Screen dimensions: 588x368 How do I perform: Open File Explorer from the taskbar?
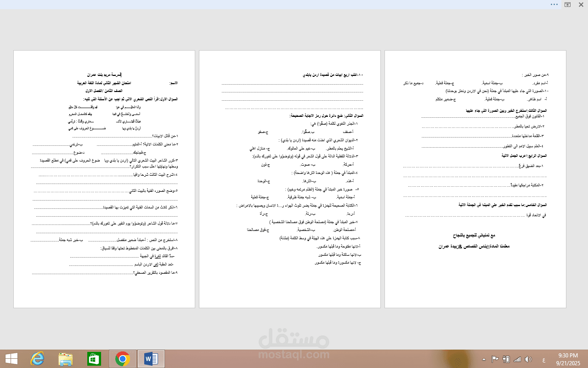(66, 359)
